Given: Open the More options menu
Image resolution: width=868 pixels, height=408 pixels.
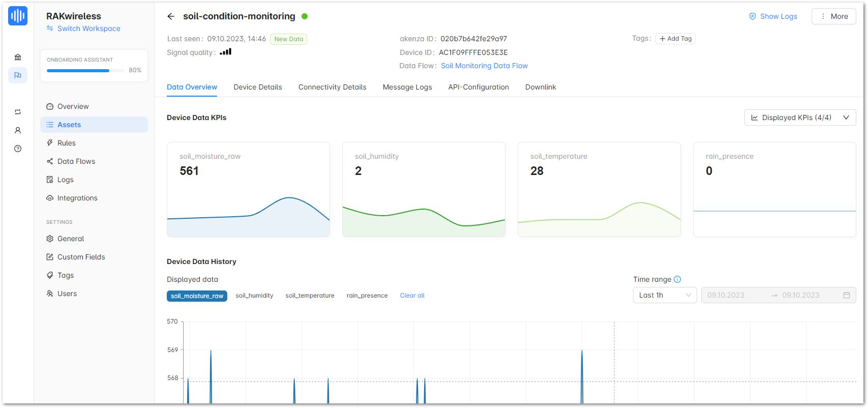Looking at the screenshot, I should point(833,16).
